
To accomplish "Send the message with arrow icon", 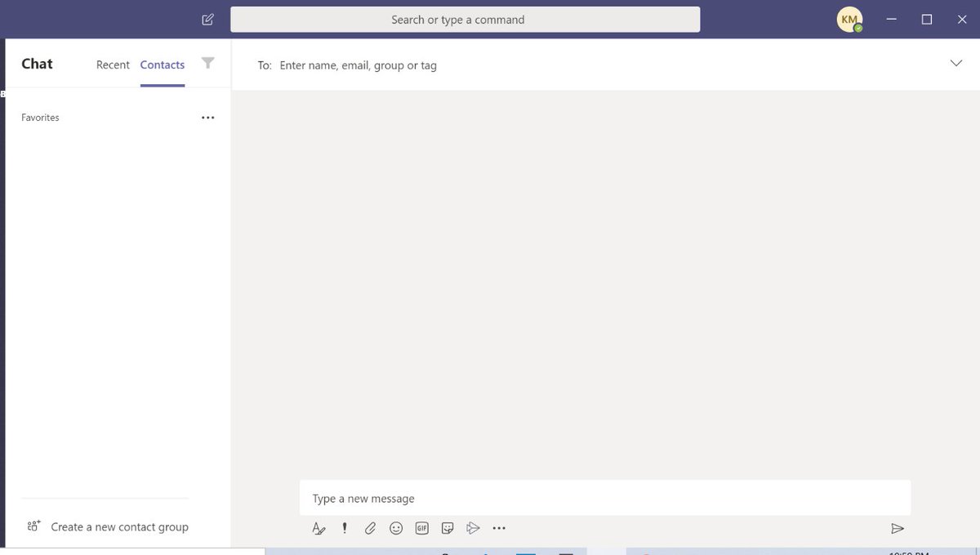I will pyautogui.click(x=898, y=528).
